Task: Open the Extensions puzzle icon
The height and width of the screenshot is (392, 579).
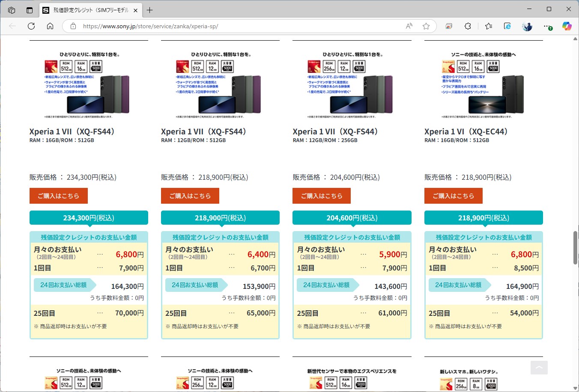Action: pos(468,26)
